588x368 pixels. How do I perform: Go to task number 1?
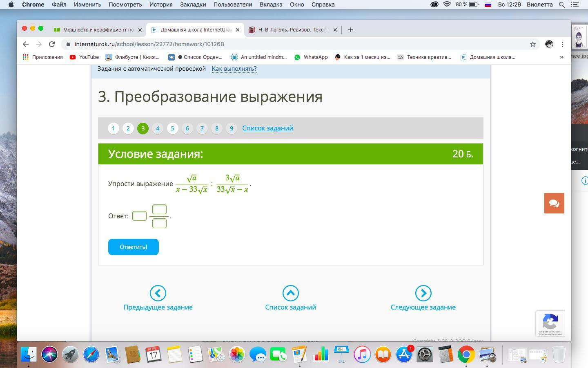click(x=114, y=128)
